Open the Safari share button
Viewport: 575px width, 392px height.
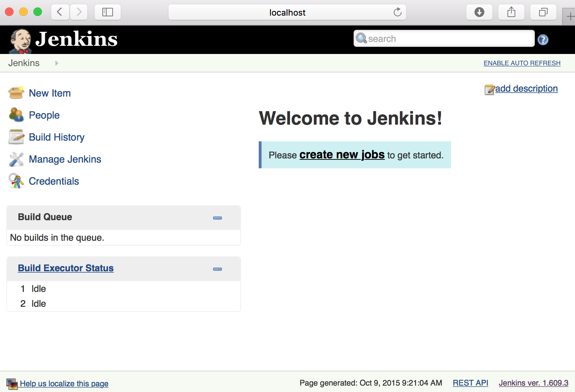pyautogui.click(x=511, y=12)
